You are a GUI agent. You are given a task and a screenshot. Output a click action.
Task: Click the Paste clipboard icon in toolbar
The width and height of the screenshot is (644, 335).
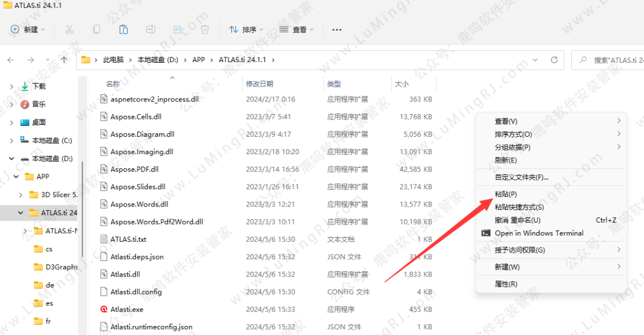pyautogui.click(x=123, y=30)
